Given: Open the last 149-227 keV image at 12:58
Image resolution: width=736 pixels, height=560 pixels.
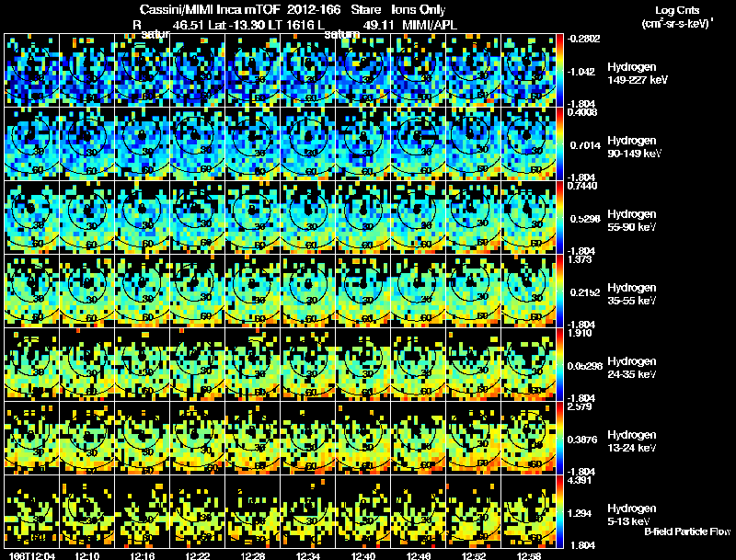Looking at the screenshot, I should (x=528, y=71).
